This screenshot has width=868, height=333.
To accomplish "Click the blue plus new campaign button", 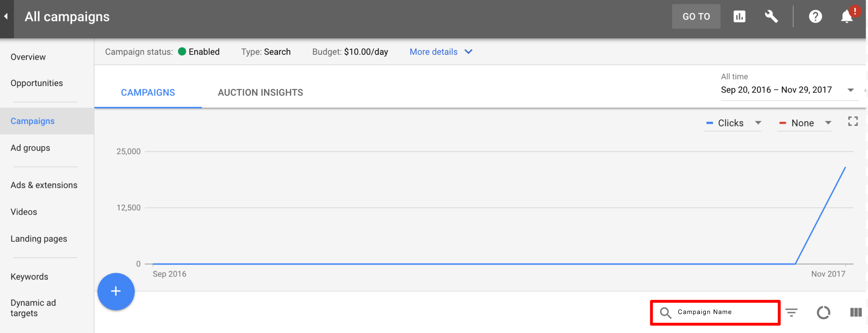I will [116, 291].
